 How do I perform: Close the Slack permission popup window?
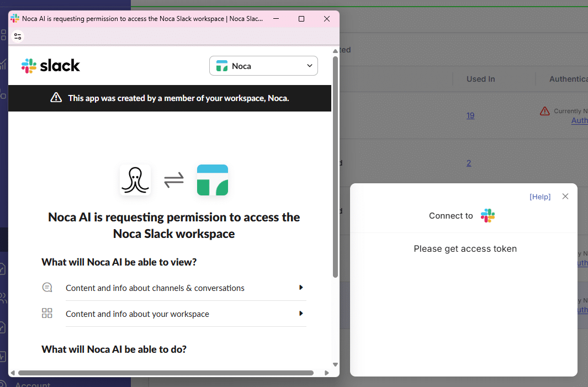point(327,19)
